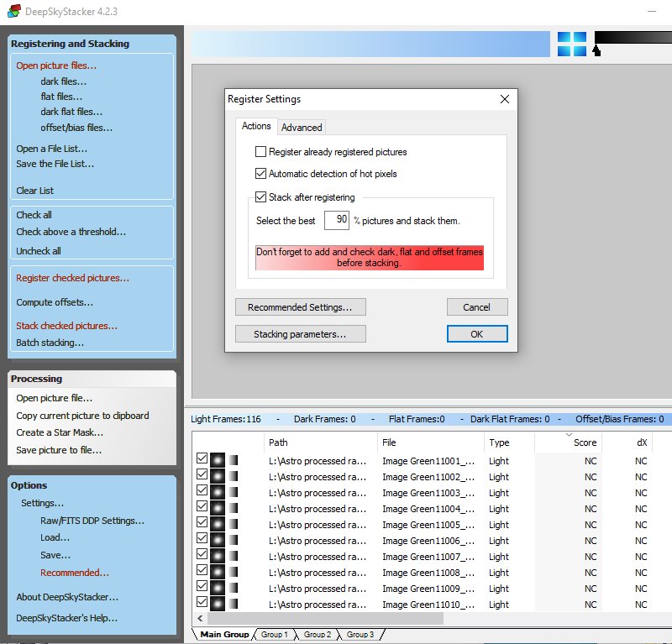The width and height of the screenshot is (672, 644).
Task: Click the horizontal scrollbar thumb in file list
Action: [x=325, y=618]
